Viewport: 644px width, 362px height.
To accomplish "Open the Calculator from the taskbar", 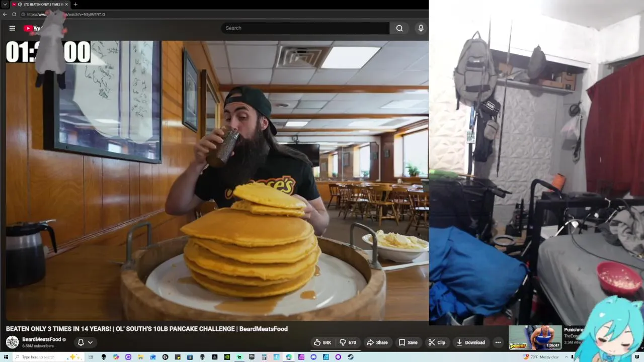I will pyautogui.click(x=264, y=357).
